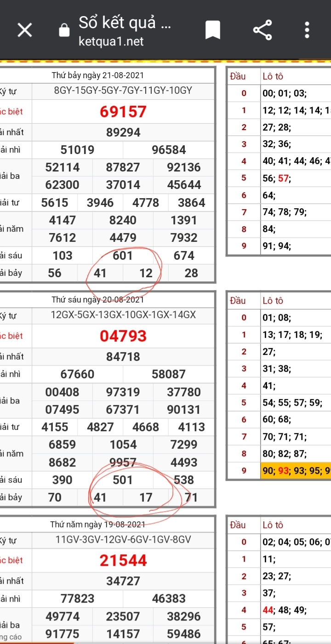
Task: Tap special prize number 04793
Action: click(123, 336)
